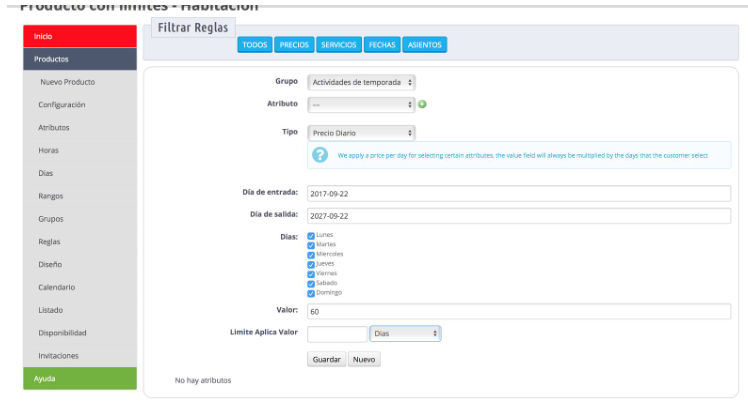Screen dimensions: 748x402
Task: Open Nuevo Producto in sidebar
Action: 80,82
